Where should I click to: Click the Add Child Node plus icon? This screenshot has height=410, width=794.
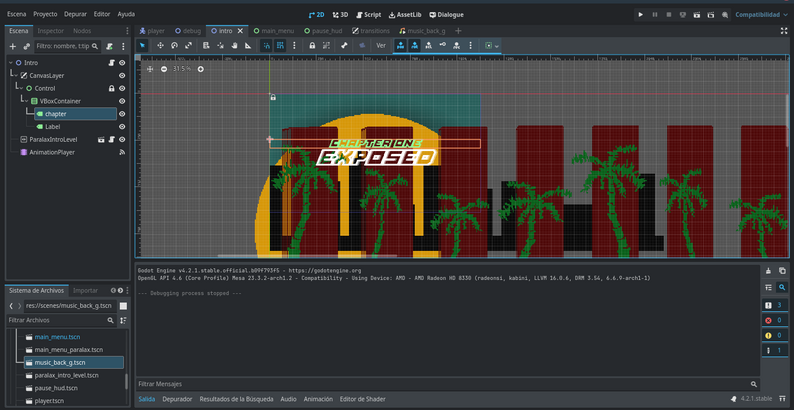pyautogui.click(x=13, y=46)
